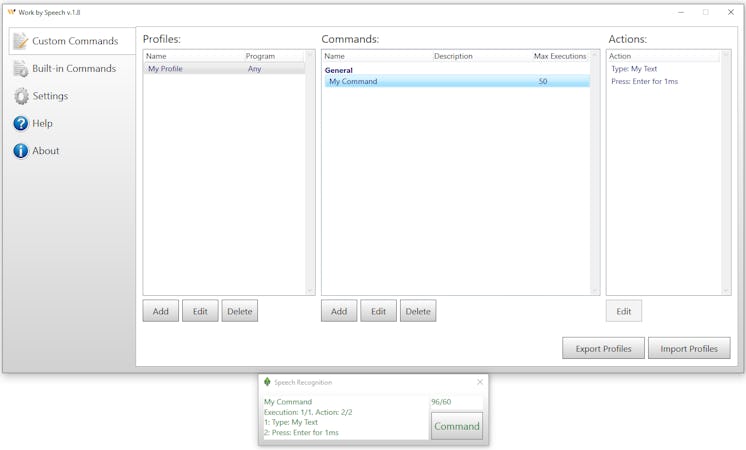
Task: Click the Built-in Commands document icon
Action: (x=20, y=69)
